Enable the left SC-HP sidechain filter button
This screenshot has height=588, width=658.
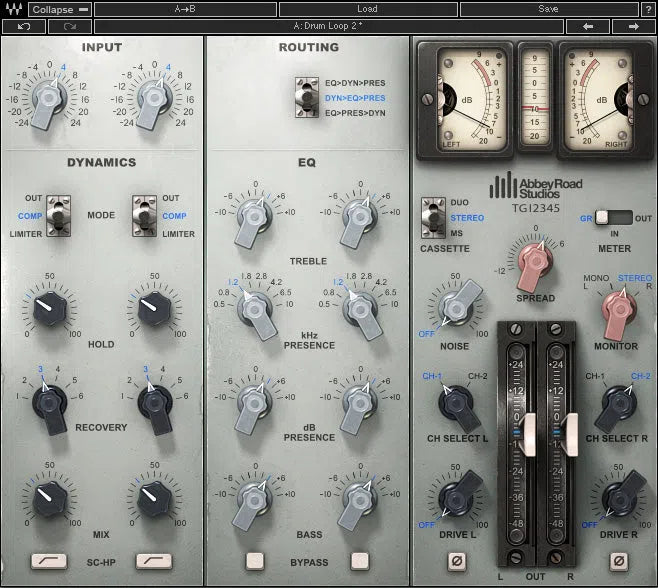point(49,561)
